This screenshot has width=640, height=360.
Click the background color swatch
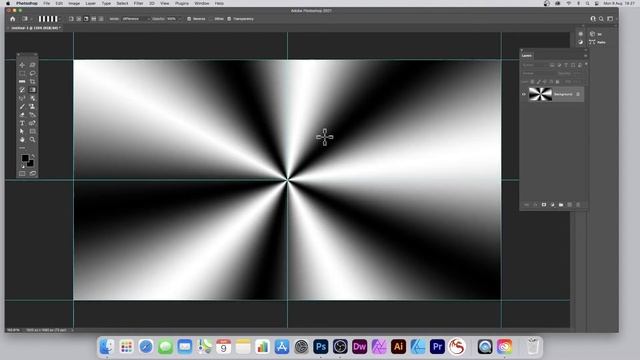coord(30,163)
